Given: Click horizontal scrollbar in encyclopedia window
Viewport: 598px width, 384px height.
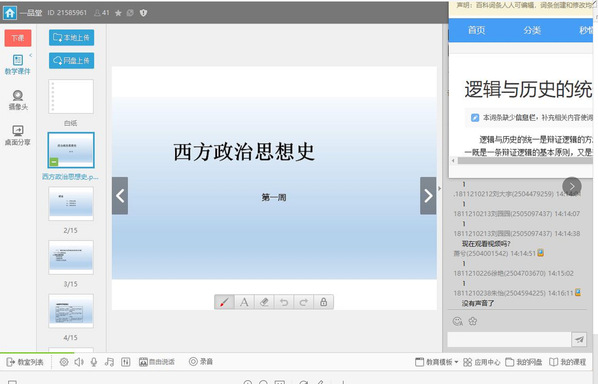Looking at the screenshot, I should point(525,161).
